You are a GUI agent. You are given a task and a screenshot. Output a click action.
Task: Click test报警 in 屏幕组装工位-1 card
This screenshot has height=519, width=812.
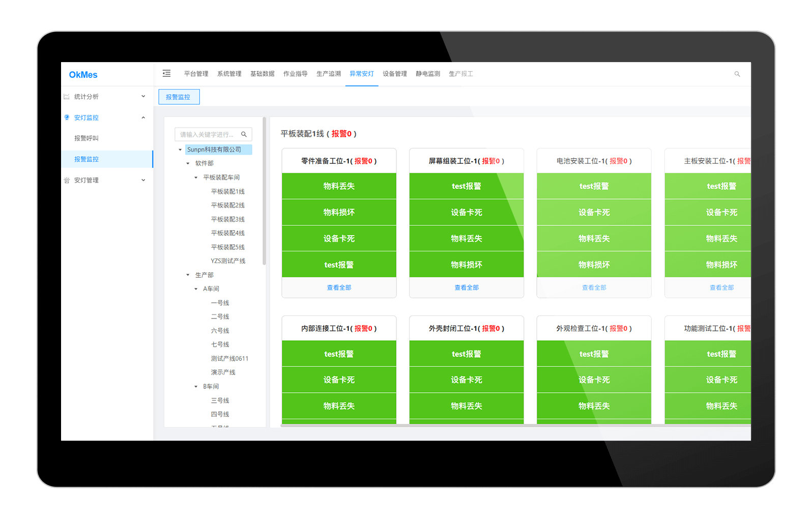click(x=467, y=186)
